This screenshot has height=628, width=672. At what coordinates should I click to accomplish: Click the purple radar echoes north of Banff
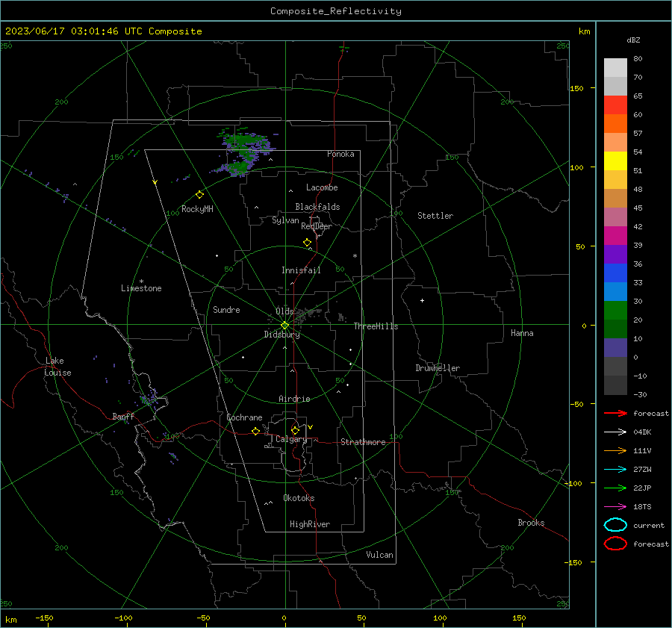(149, 399)
